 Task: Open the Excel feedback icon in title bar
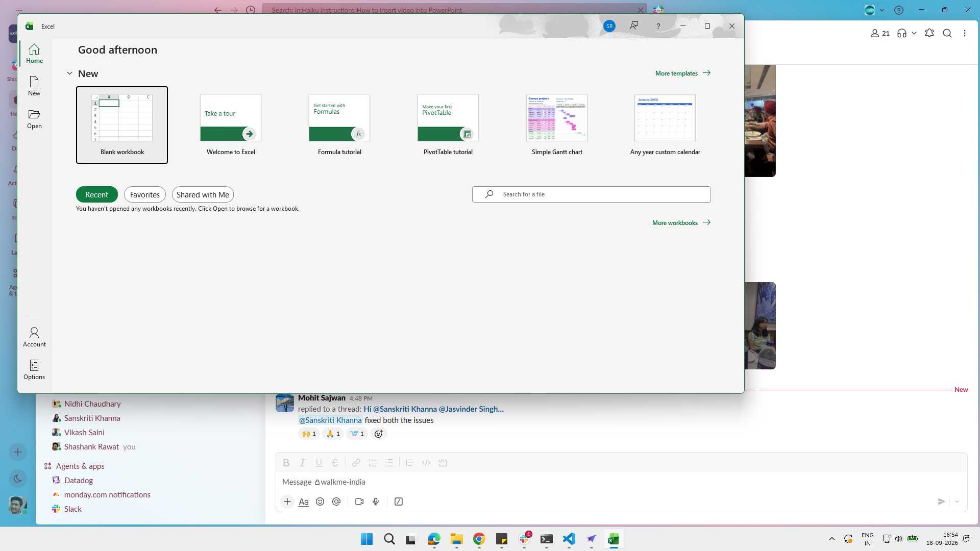(634, 26)
